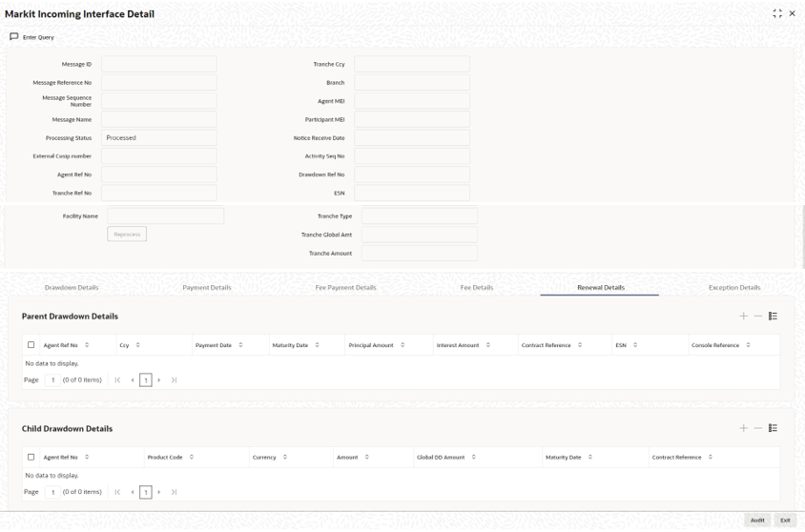
Task: Go to next page in Child Drawdown table
Action: pos(159,492)
